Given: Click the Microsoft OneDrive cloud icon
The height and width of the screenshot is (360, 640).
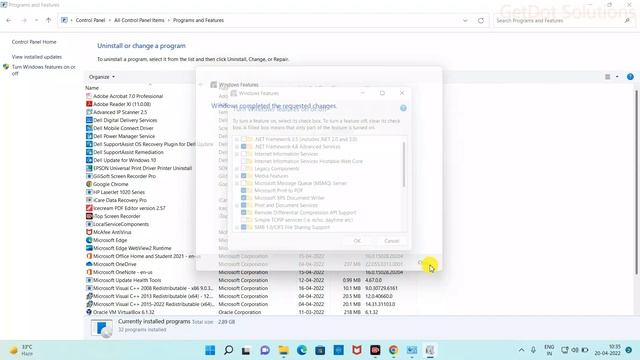Looking at the screenshot, I should [89, 264].
